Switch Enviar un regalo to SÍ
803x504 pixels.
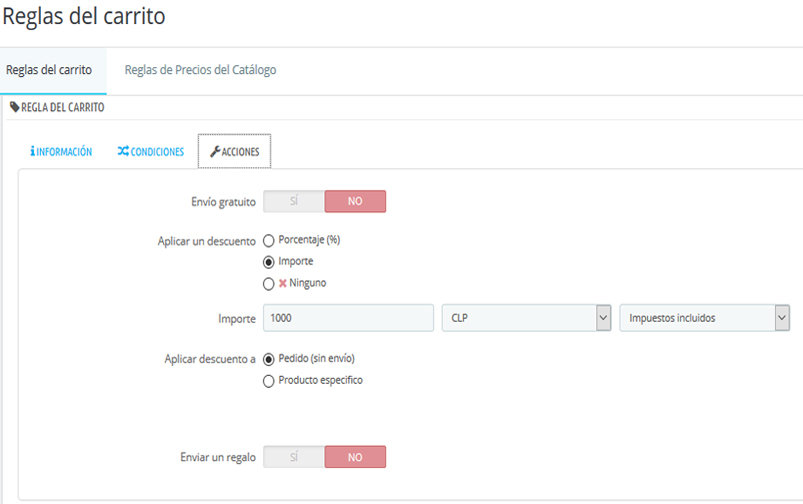[294, 456]
